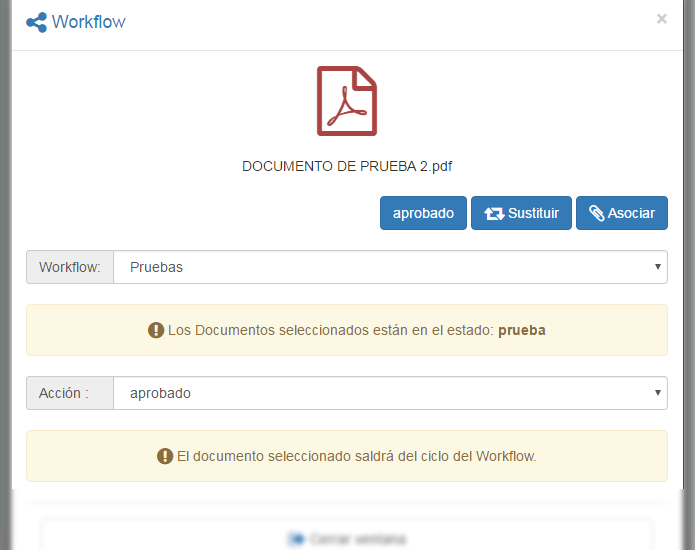This screenshot has height=550, width=695.
Task: Click the bold prueba state text
Action: [522, 330]
